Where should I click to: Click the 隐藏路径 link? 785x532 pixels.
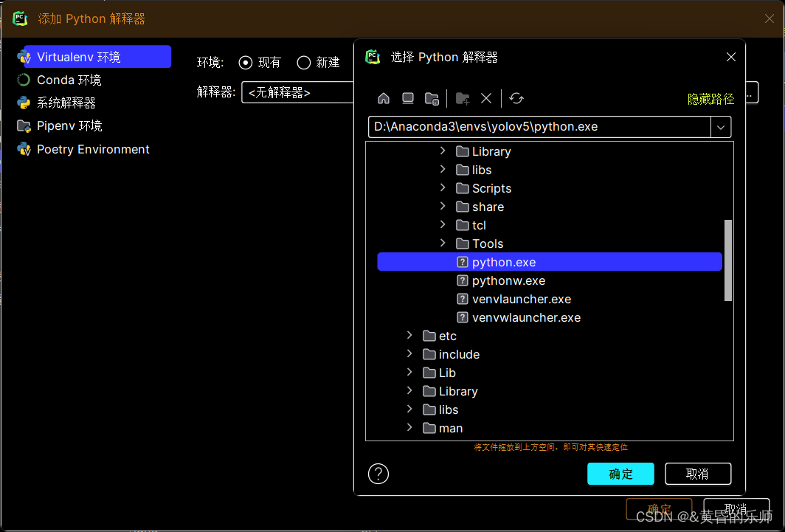click(710, 98)
